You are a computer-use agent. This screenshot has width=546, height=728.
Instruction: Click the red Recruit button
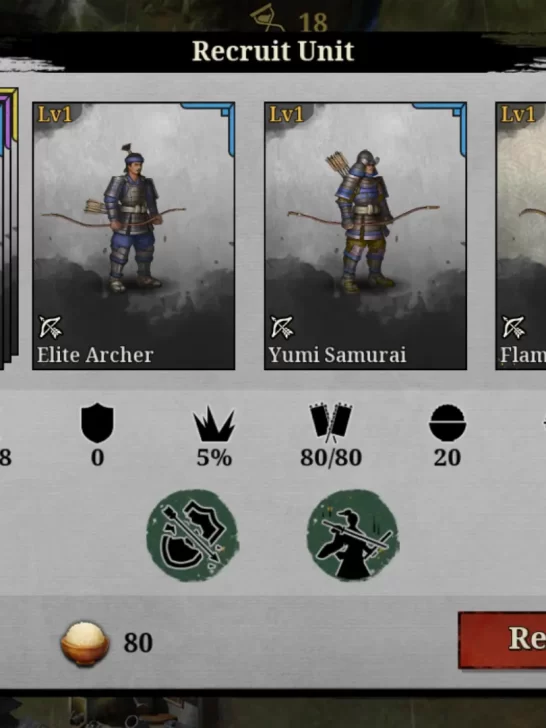(x=502, y=640)
